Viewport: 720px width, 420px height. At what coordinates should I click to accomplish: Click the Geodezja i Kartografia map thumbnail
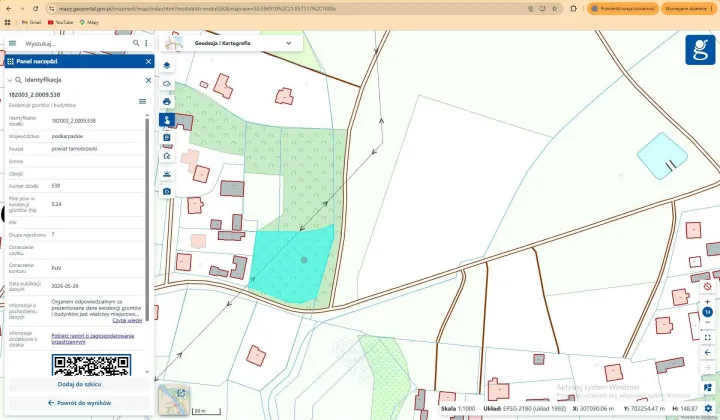click(174, 43)
